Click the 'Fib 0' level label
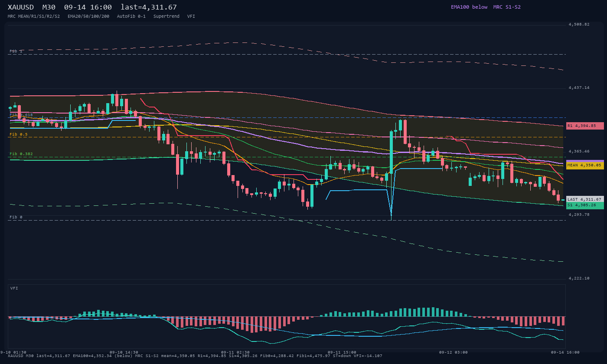This screenshot has width=607, height=364. [16, 217]
